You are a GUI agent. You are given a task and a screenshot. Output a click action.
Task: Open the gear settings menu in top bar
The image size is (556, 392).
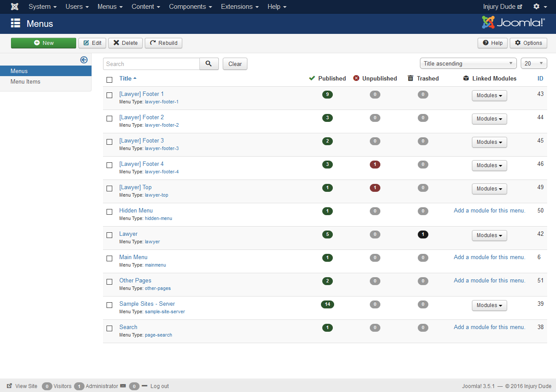[540, 7]
